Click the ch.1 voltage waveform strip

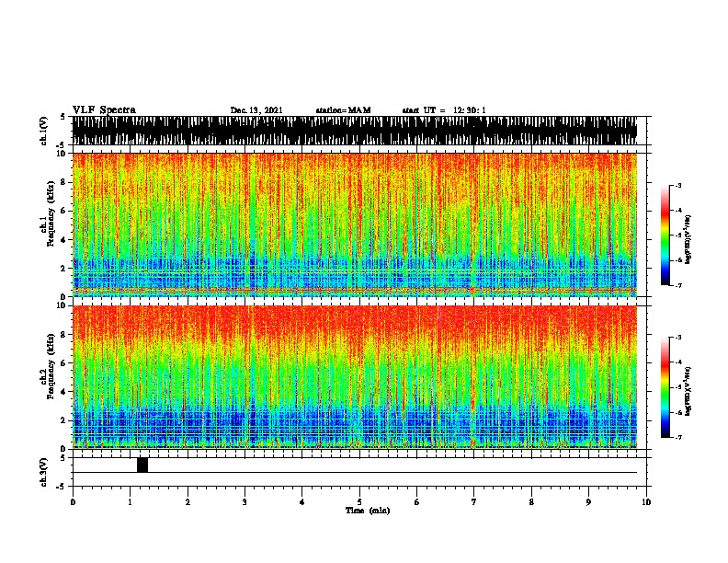355,131
